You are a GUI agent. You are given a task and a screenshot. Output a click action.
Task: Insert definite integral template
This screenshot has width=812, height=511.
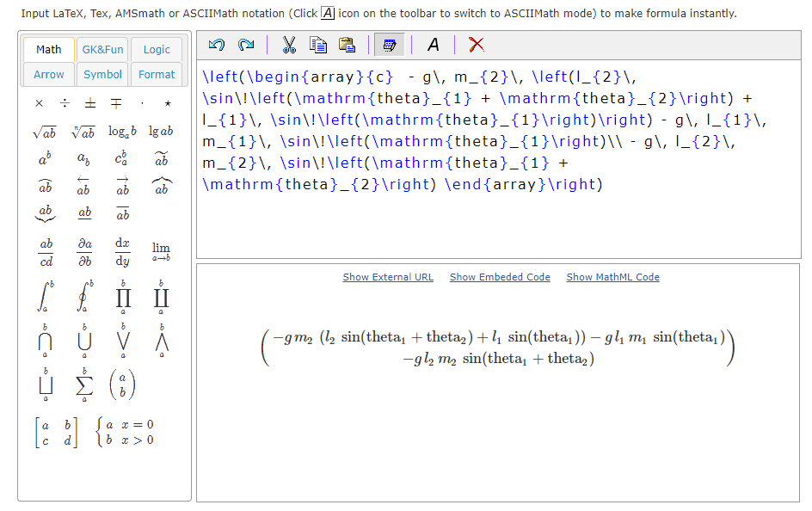click(46, 296)
